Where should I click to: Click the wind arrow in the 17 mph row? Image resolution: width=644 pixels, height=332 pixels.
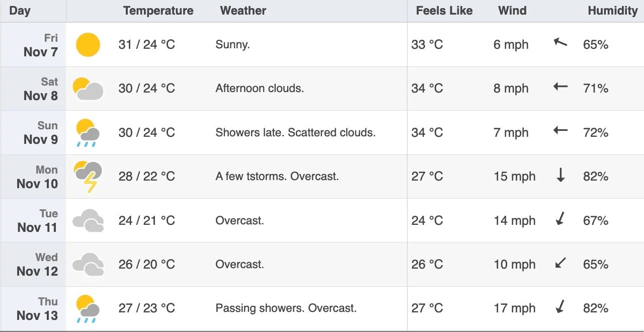click(x=560, y=307)
